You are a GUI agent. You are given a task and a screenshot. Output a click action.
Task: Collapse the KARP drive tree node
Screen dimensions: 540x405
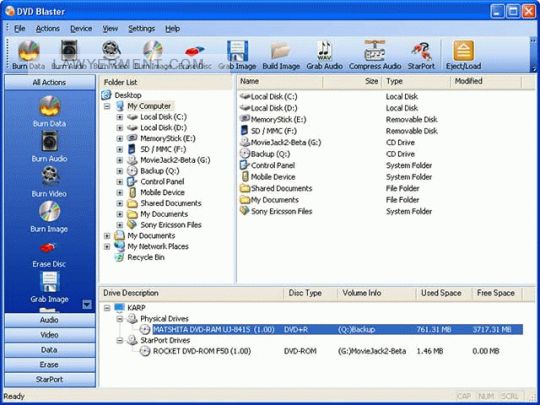[107, 308]
